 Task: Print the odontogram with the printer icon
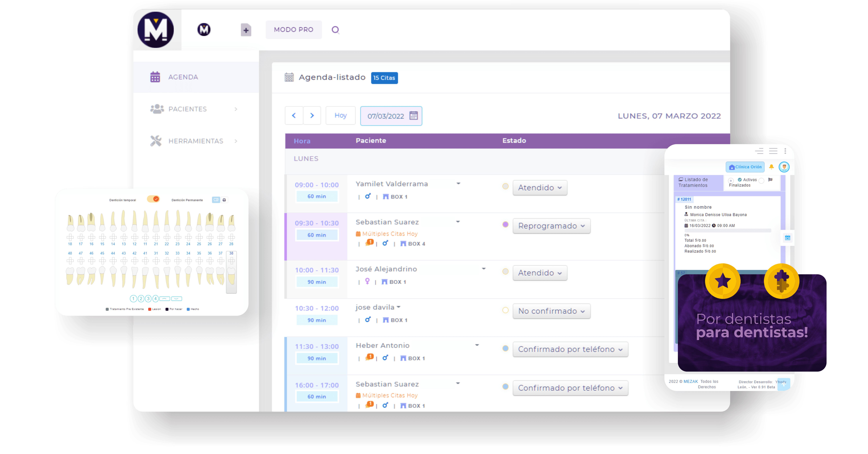tap(224, 200)
